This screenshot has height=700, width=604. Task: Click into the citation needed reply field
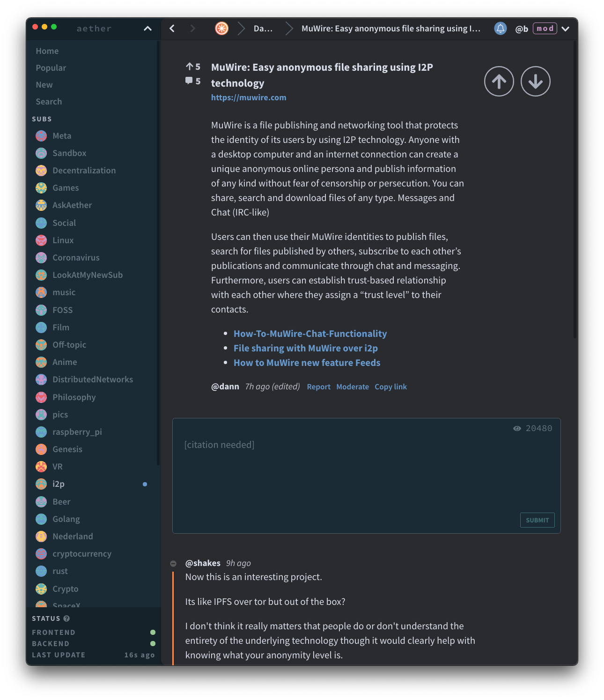coord(367,476)
